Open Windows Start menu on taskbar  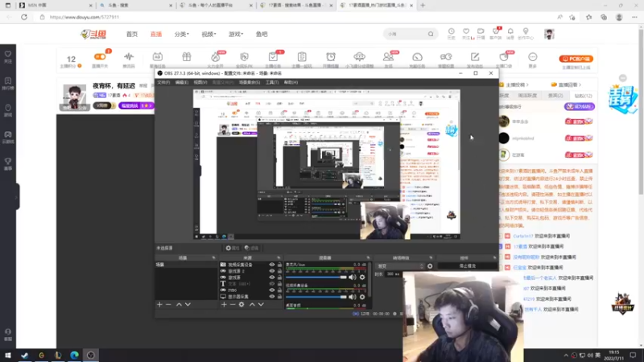8,356
